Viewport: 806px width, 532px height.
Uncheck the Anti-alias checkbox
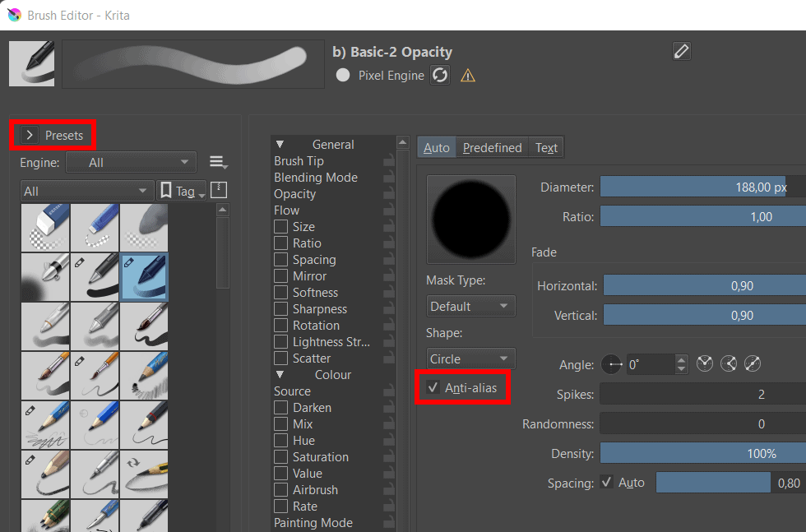(x=433, y=388)
